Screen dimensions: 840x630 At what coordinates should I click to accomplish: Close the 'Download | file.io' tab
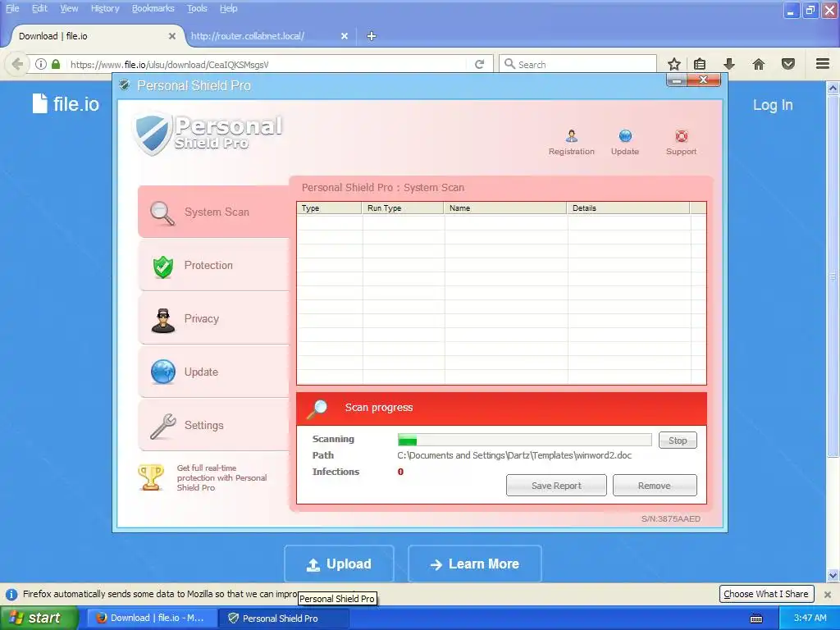coord(172,36)
